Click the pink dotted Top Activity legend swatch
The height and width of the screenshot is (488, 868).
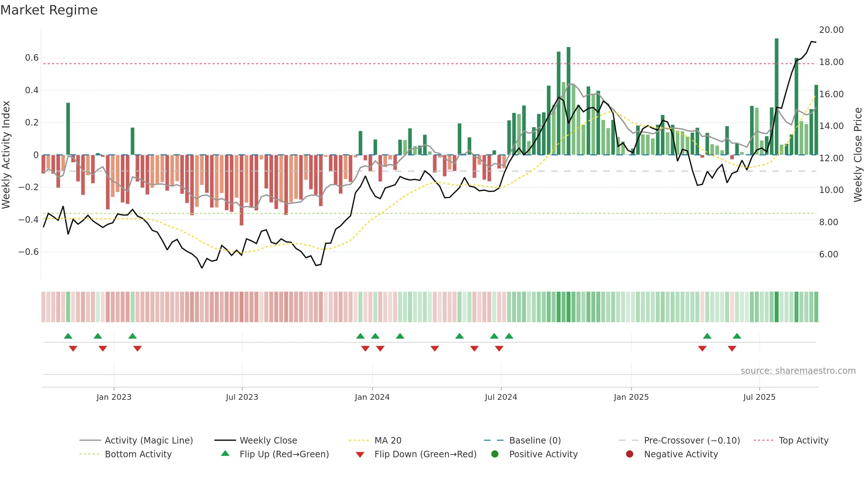[x=763, y=440]
